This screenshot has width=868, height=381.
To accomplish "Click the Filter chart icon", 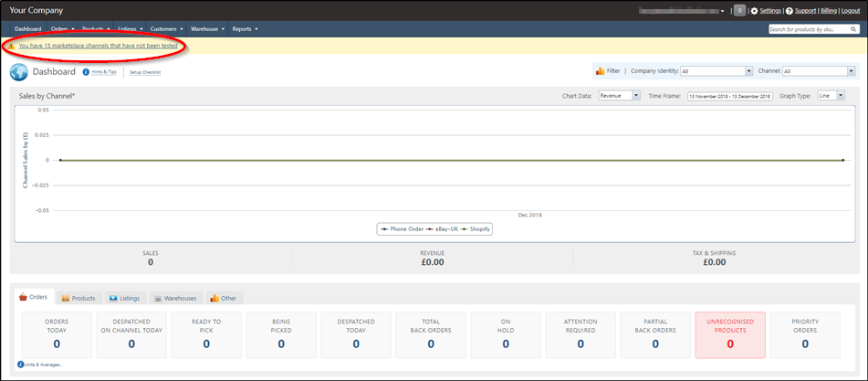I will coord(600,71).
